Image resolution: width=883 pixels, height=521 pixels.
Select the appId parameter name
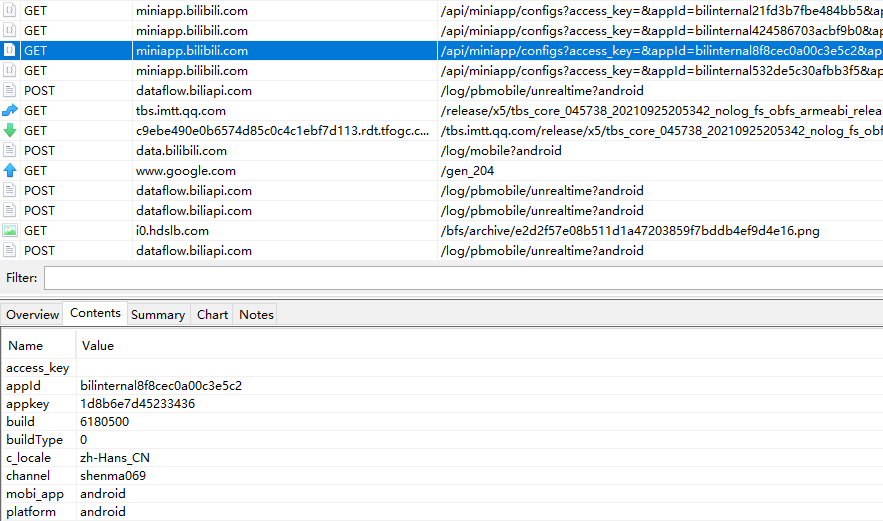coord(23,386)
